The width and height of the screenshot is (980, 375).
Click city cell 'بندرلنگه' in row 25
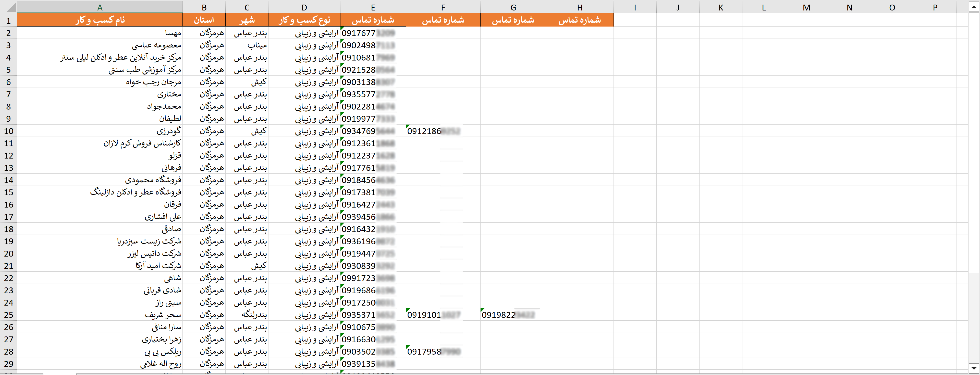tap(247, 315)
